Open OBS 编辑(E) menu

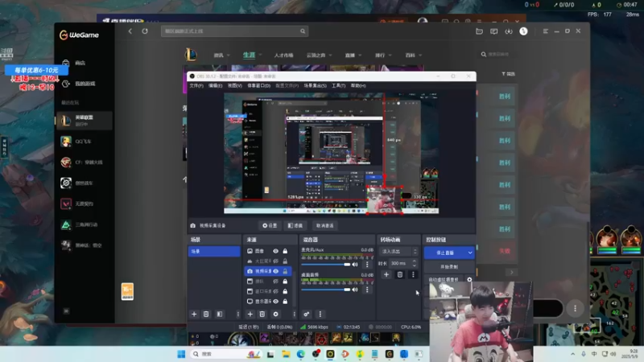(x=215, y=86)
